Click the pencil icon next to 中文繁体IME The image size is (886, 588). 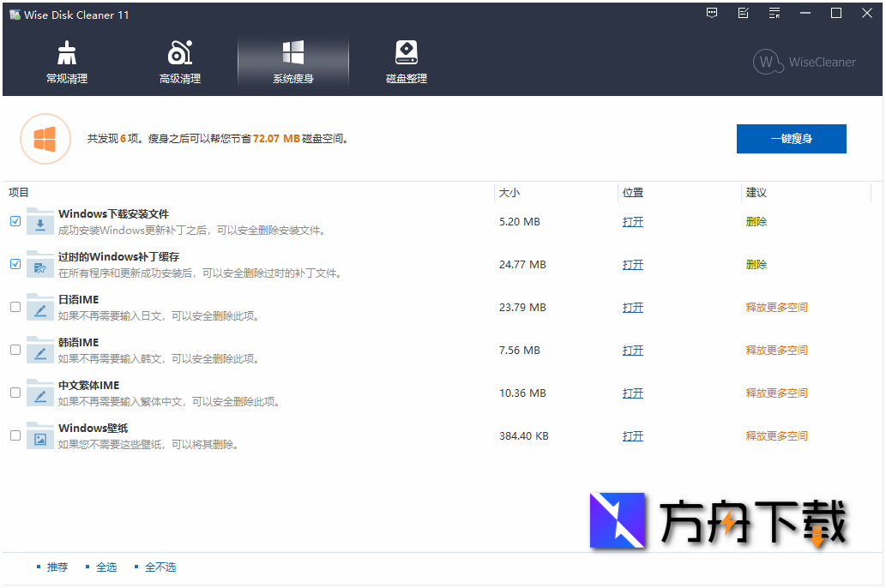click(x=39, y=393)
